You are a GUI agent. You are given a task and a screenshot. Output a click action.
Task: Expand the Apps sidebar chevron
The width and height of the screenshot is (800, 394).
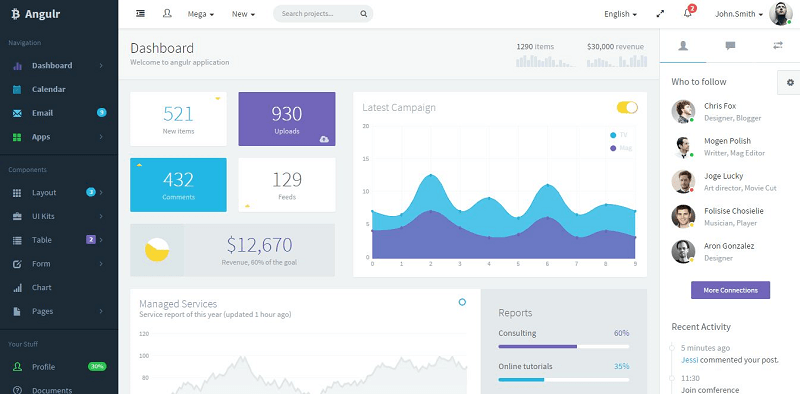click(x=101, y=137)
